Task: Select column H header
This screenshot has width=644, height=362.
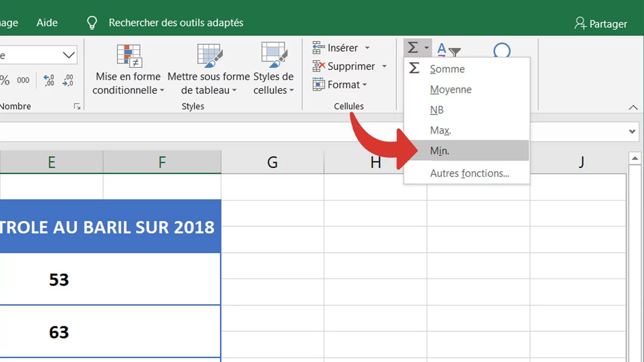Action: 376,162
